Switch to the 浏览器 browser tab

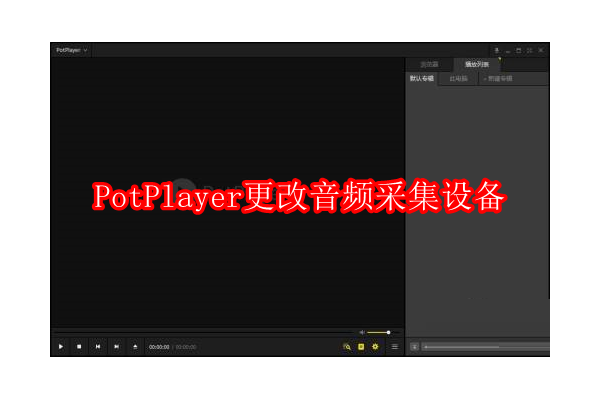429,65
